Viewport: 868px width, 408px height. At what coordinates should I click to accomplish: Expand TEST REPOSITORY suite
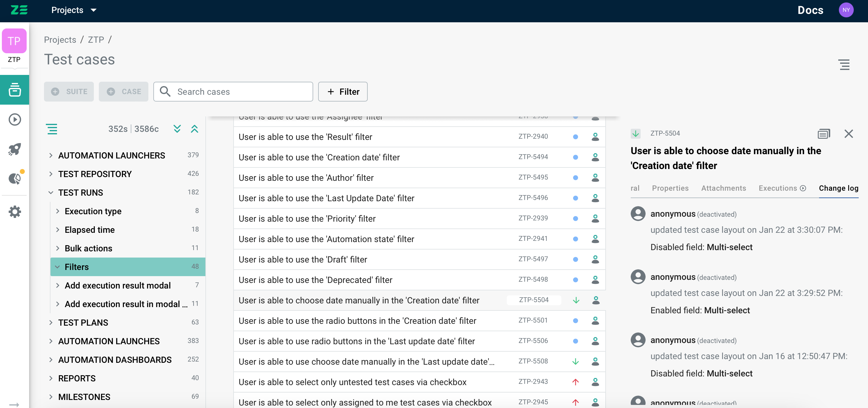[x=50, y=174]
